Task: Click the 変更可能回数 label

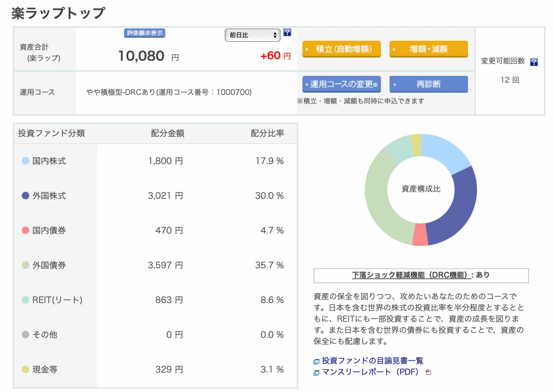Action: tap(503, 61)
